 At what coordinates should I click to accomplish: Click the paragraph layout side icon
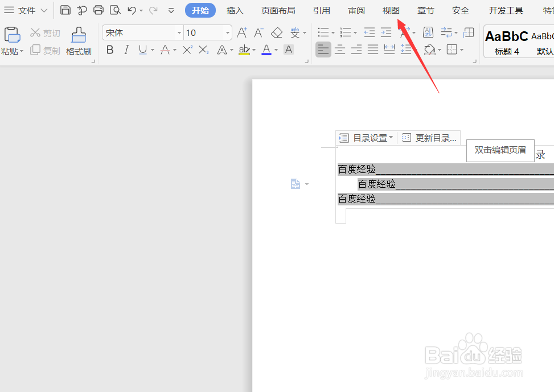[x=296, y=184]
